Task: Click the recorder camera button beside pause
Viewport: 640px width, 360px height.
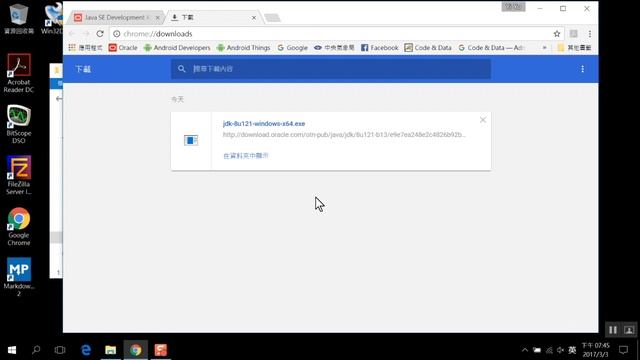Action: [x=629, y=330]
